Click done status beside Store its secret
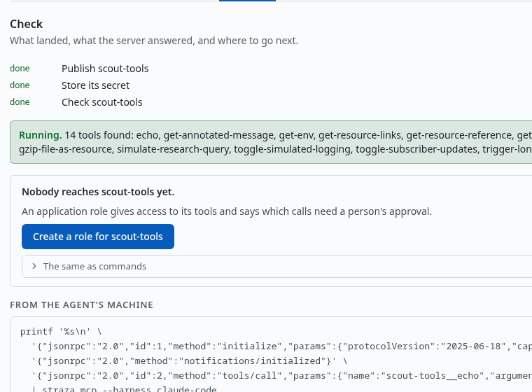This screenshot has width=532, height=392. [20, 85]
